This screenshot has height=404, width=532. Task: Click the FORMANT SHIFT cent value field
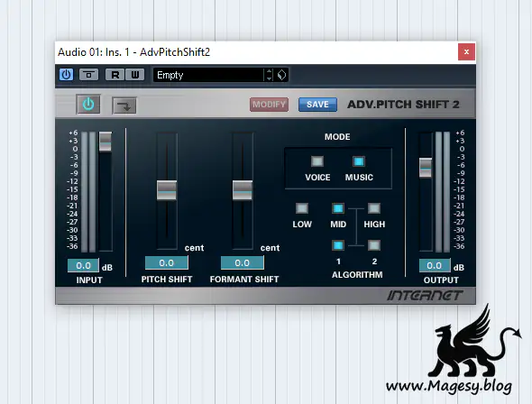tap(242, 263)
